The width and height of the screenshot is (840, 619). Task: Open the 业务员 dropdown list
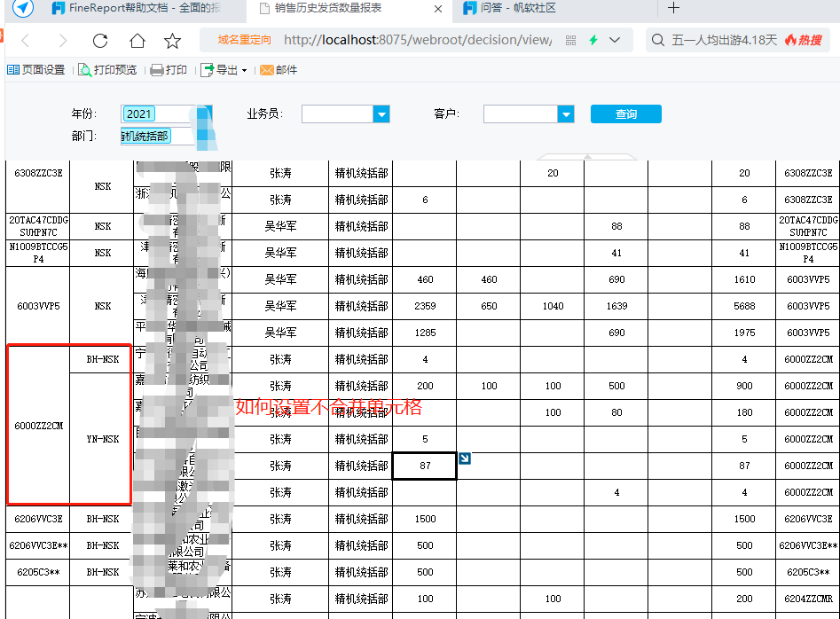(x=381, y=114)
